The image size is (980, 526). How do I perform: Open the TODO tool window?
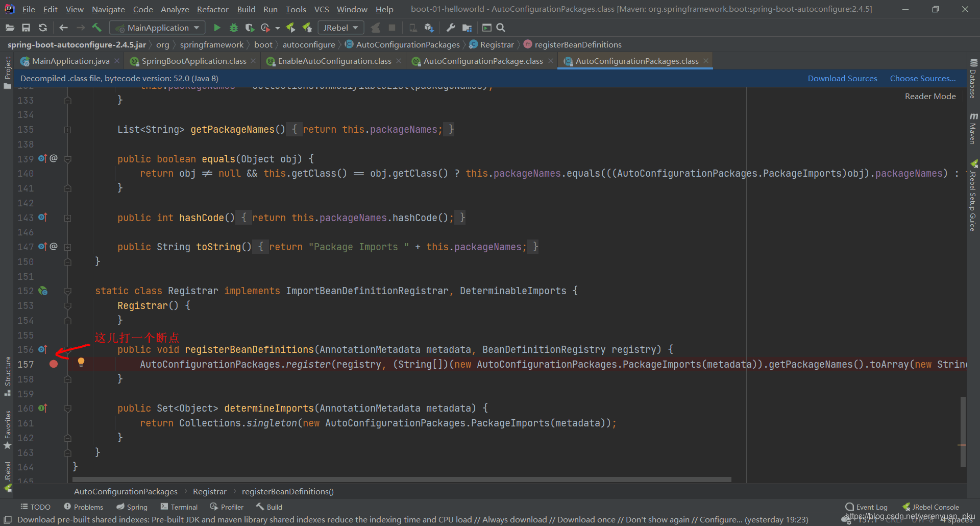[x=35, y=507]
